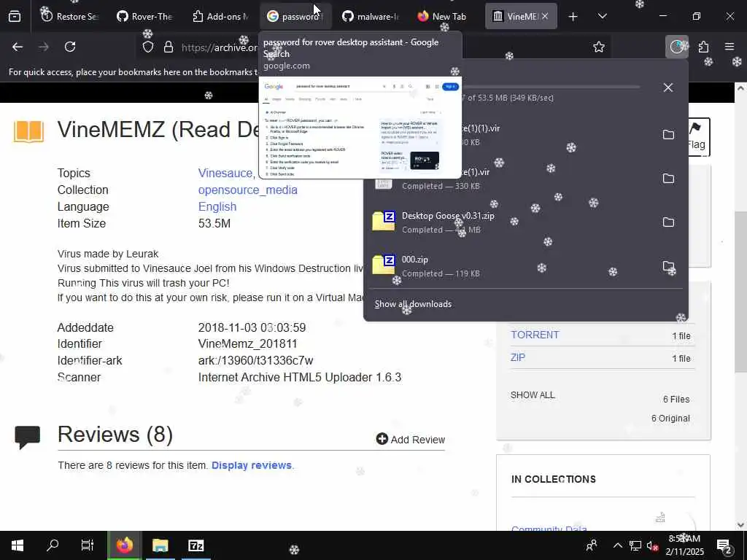Open the Windows Start menu

[18, 545]
